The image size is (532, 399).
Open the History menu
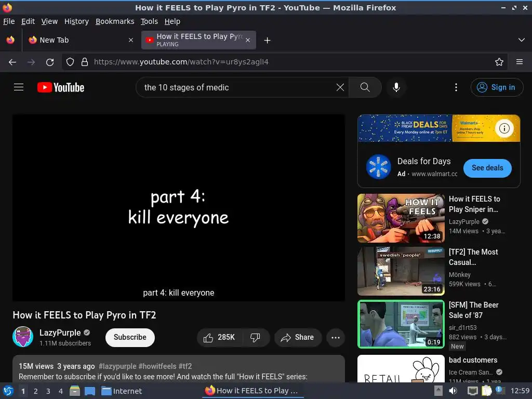tap(77, 21)
